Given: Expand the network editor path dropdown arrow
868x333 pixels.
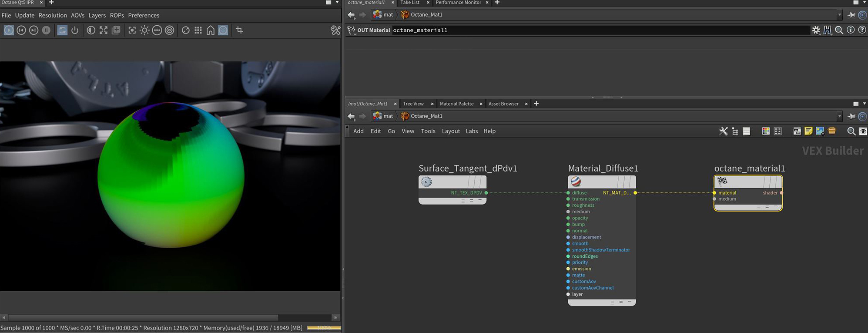Looking at the screenshot, I should [x=839, y=116].
